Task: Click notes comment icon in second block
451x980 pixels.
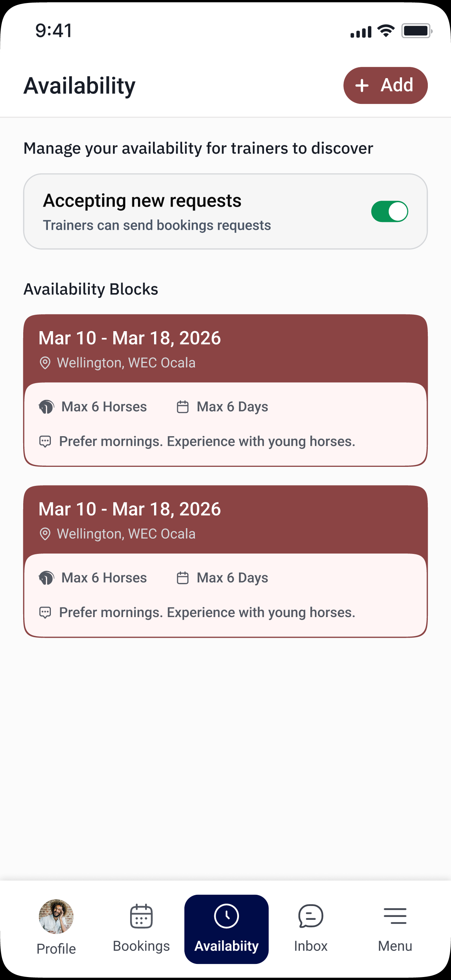Action: tap(45, 613)
